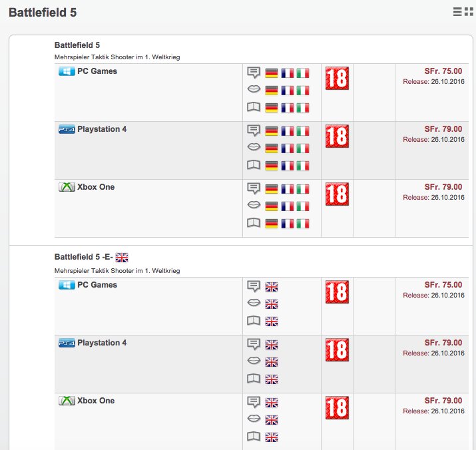Click lips audio icon in first Playstation 4 row

point(254,148)
